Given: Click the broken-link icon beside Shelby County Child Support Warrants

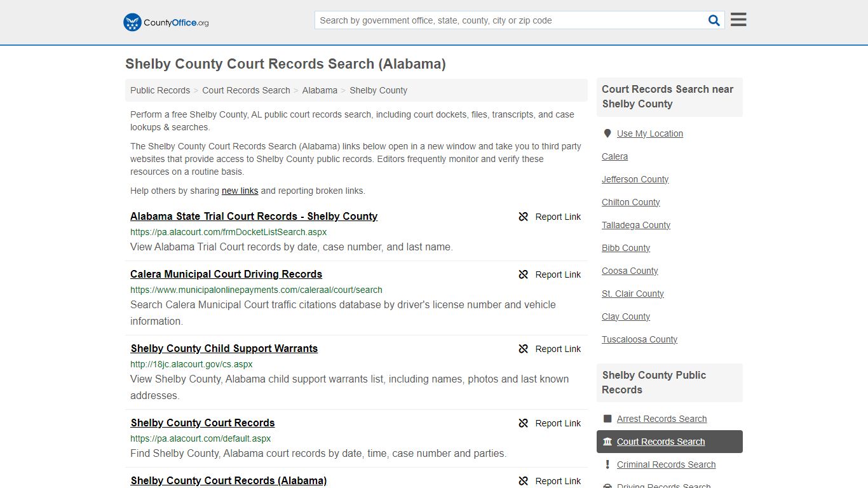Looking at the screenshot, I should coord(524,349).
